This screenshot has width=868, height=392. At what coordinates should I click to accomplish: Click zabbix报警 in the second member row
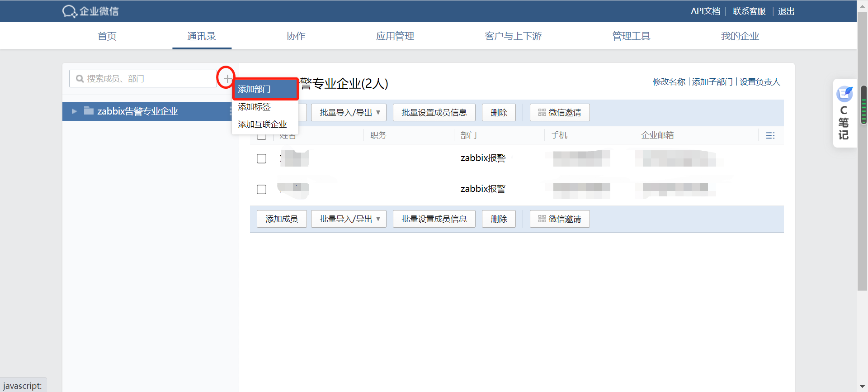[x=483, y=189]
